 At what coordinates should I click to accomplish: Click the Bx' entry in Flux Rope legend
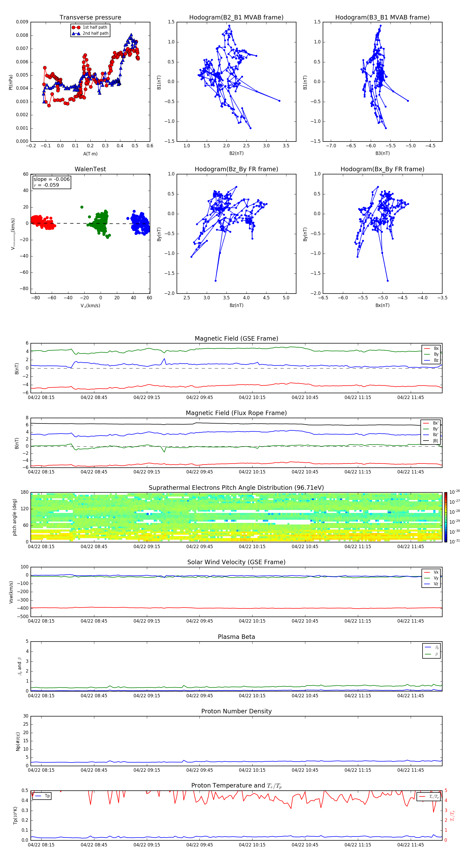[x=431, y=423]
